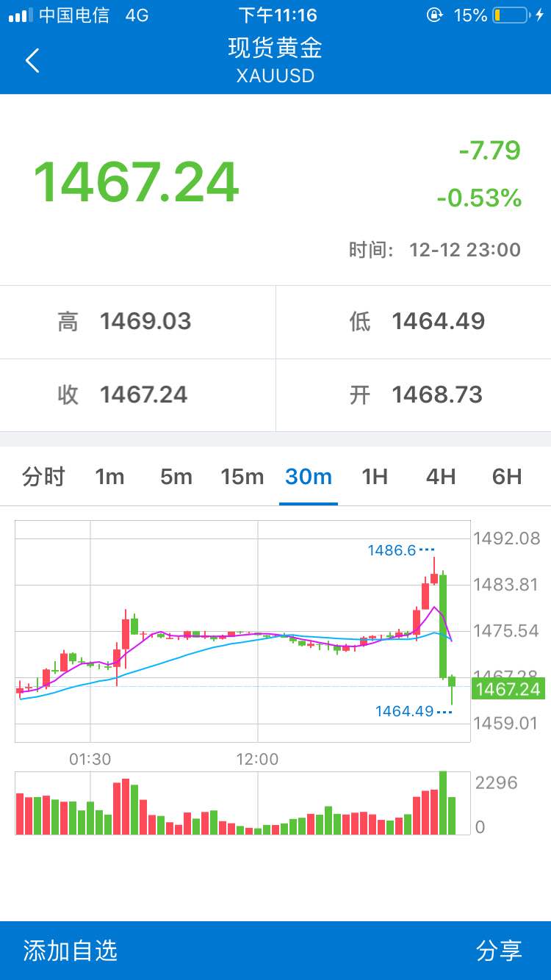
Task: Tap the green 1467.24 price tag on chart
Action: tap(508, 689)
